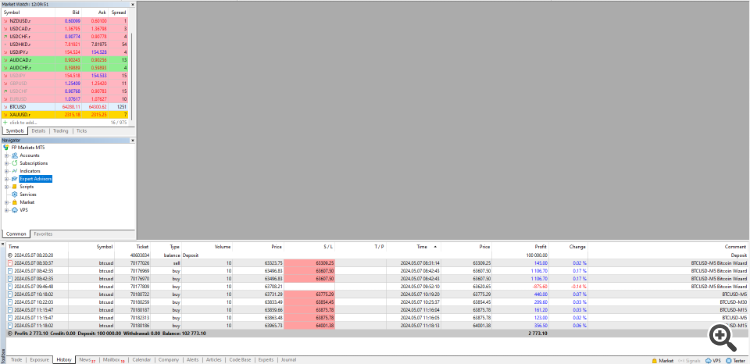Image resolution: width=750 pixels, height=364 pixels.
Task: Select the Scripts icon in Navigator
Action: (x=15, y=187)
